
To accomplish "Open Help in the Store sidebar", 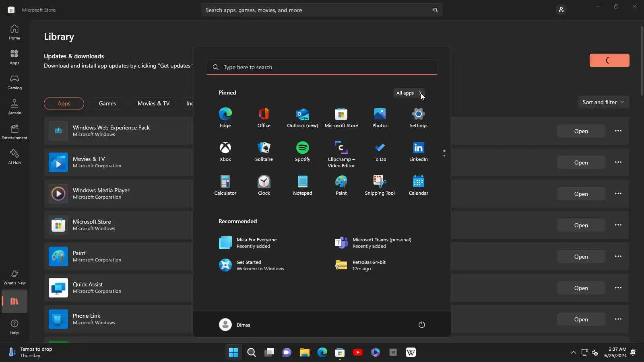I will pyautogui.click(x=14, y=327).
